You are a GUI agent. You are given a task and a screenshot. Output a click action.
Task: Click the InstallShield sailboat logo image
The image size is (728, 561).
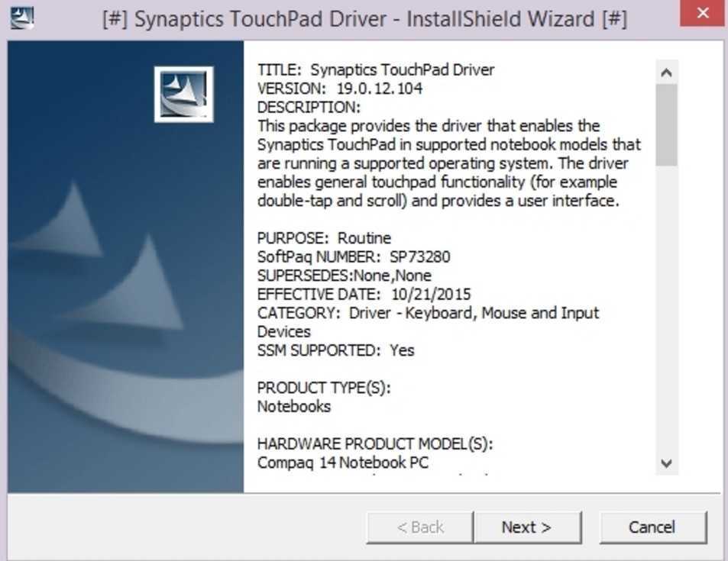point(184,94)
